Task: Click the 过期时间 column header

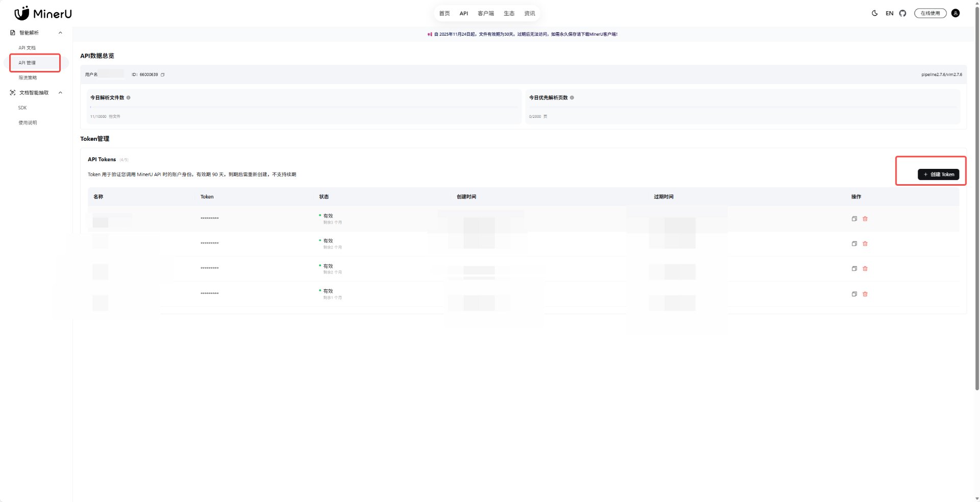Action: pyautogui.click(x=664, y=197)
